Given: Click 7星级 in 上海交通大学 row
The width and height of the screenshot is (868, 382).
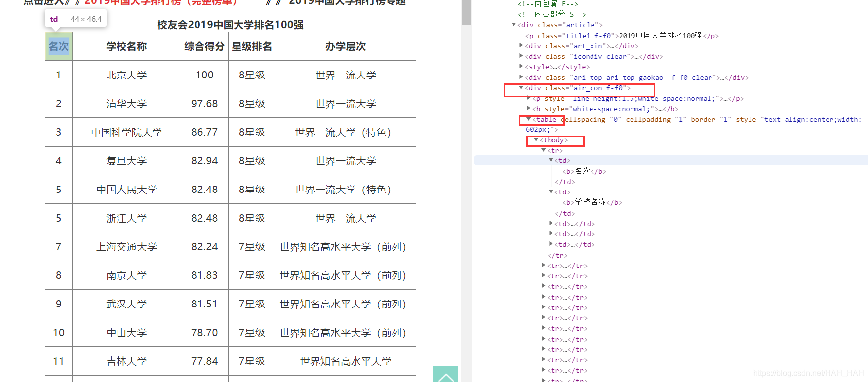Looking at the screenshot, I should [x=252, y=247].
